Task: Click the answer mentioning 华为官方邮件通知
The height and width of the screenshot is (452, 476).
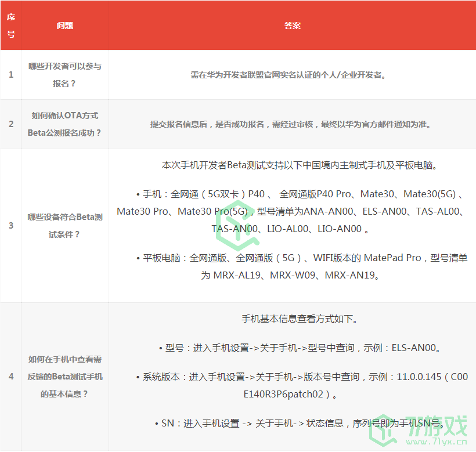Action: pos(291,124)
